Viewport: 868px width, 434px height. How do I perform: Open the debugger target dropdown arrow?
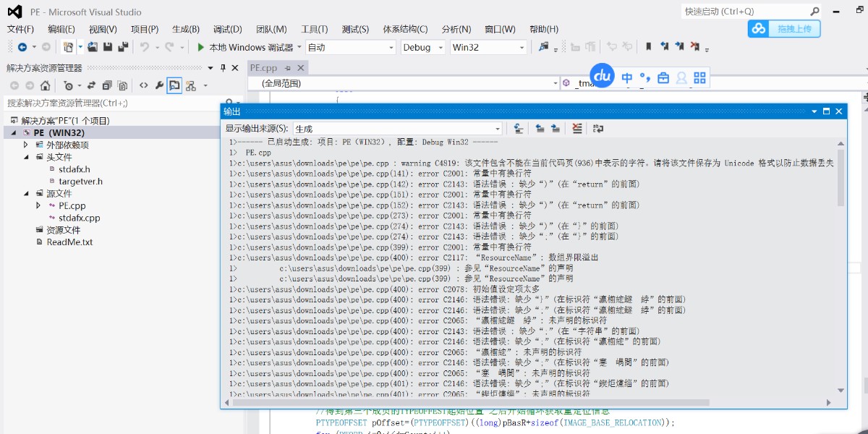pyautogui.click(x=299, y=47)
